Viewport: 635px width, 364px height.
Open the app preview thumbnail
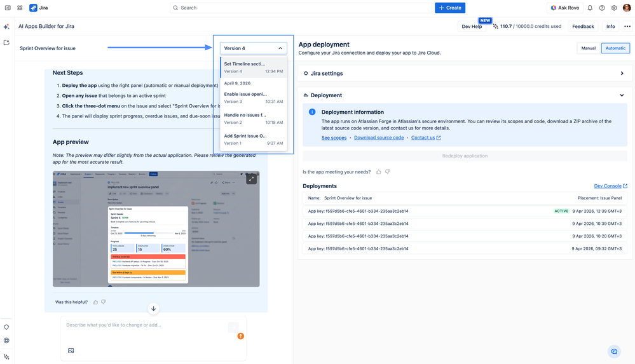156,229
